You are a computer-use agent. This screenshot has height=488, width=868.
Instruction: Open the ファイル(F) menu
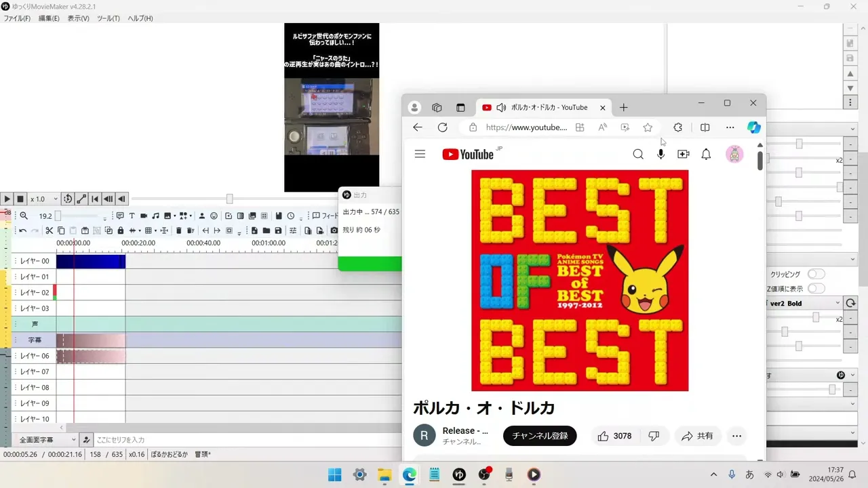point(17,18)
